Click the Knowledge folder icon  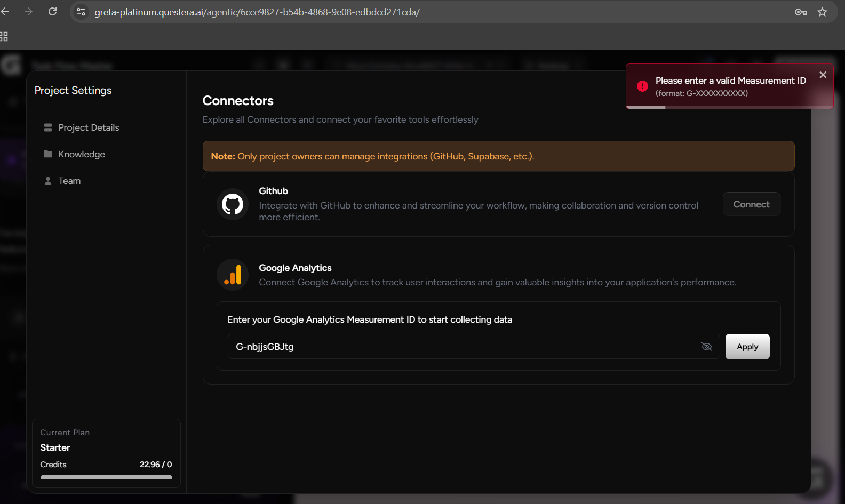[48, 154]
